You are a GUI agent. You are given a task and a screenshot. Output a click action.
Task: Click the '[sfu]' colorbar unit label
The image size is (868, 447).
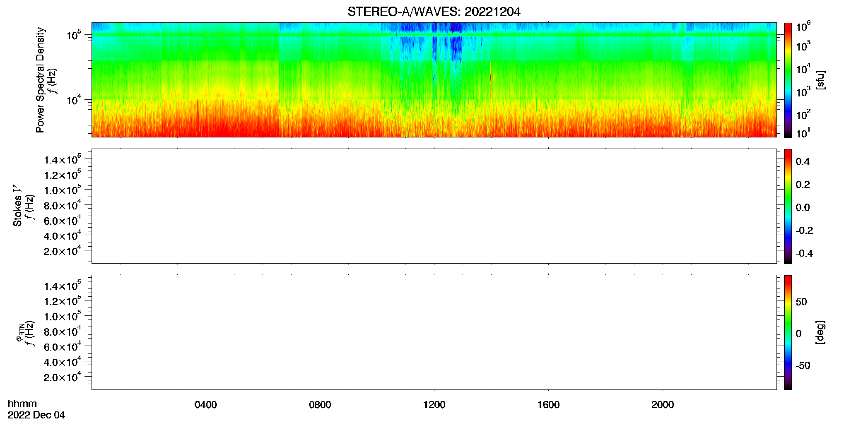click(x=820, y=80)
